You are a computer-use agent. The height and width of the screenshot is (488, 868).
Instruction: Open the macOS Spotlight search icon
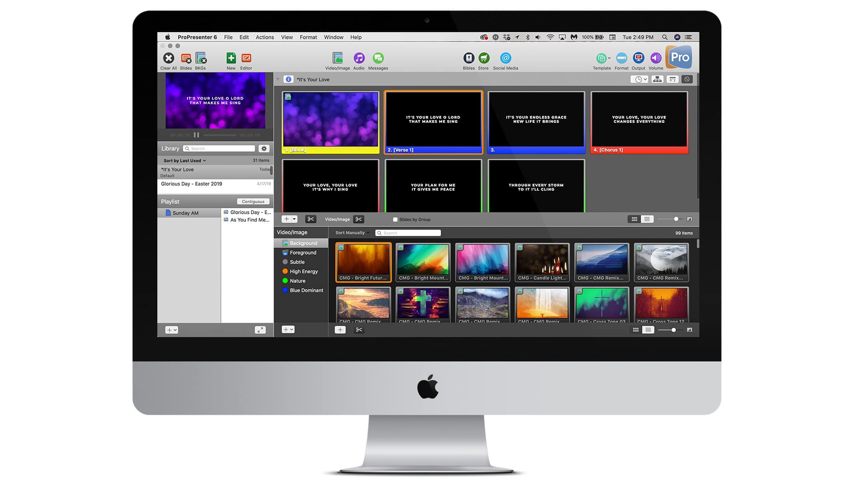pyautogui.click(x=665, y=37)
